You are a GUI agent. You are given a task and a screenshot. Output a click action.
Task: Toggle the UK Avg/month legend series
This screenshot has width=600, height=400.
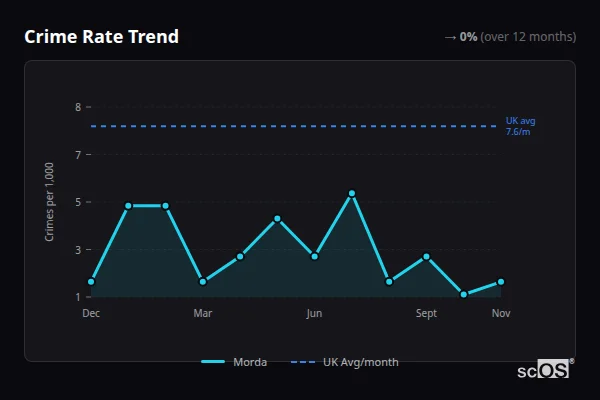click(344, 362)
